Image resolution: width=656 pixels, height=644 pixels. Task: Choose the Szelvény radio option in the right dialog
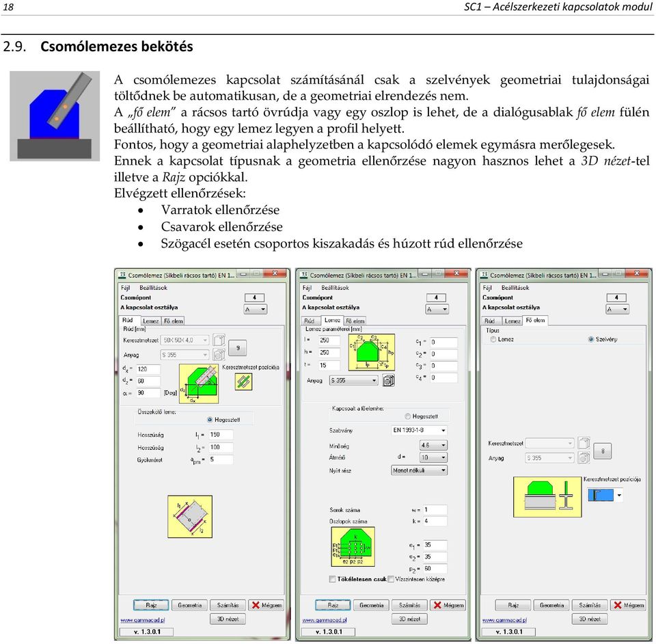click(590, 339)
